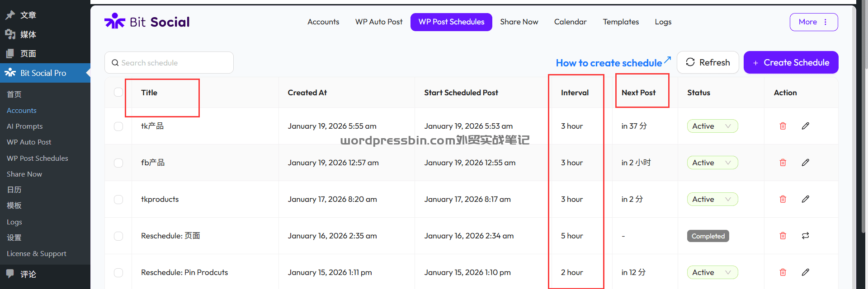Viewport: 868px width, 289px height.
Task: Edit the tkproducts schedule with pencil icon
Action: [806, 199]
